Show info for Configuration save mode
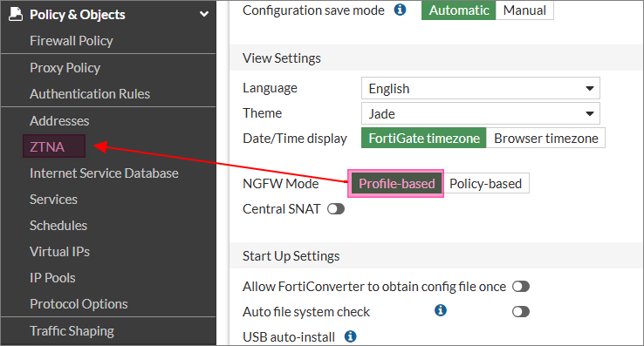This screenshot has height=346, width=644. 400,10
